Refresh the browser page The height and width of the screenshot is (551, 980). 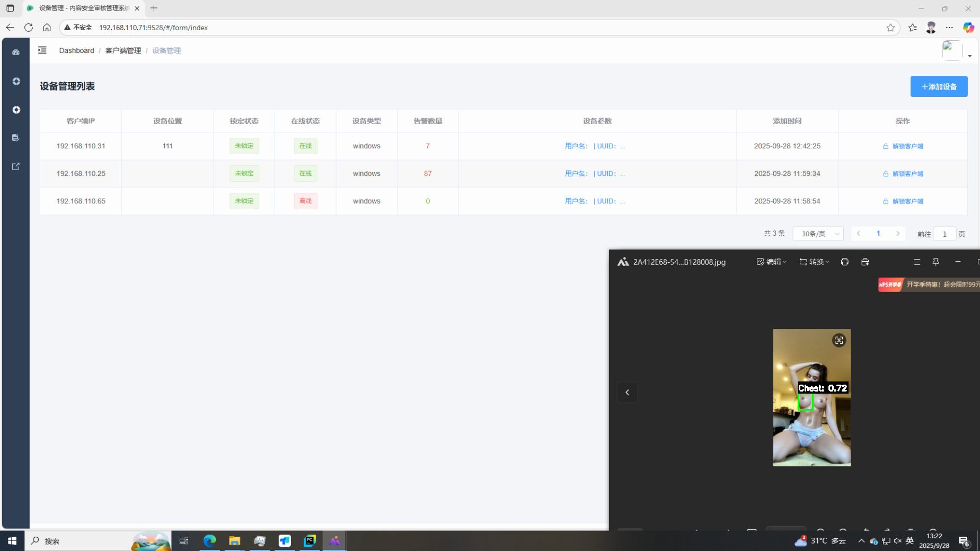29,28
